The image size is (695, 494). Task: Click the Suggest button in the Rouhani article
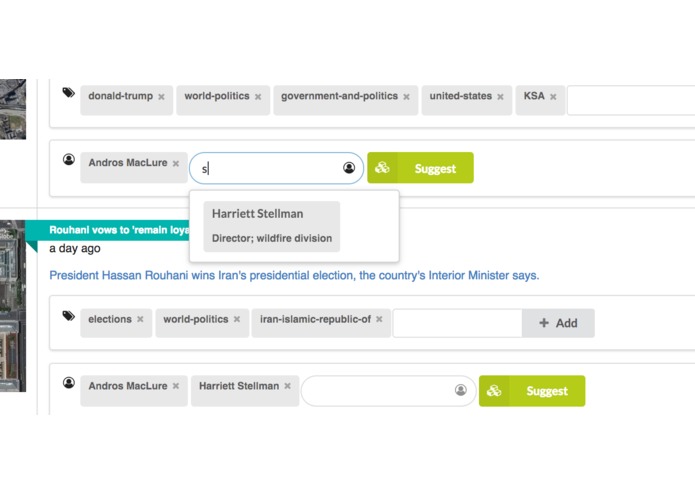pyautogui.click(x=532, y=391)
